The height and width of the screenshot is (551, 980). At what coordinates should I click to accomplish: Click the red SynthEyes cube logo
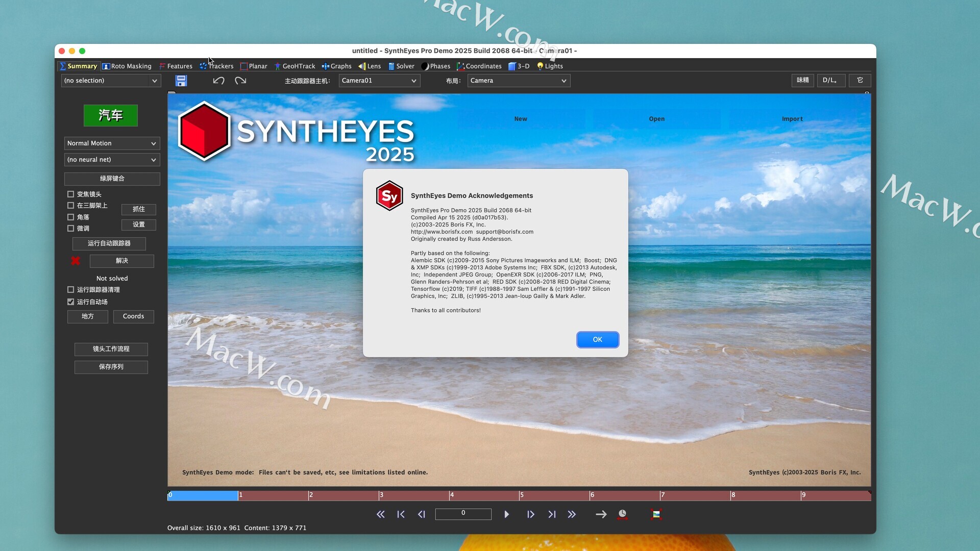tap(204, 131)
